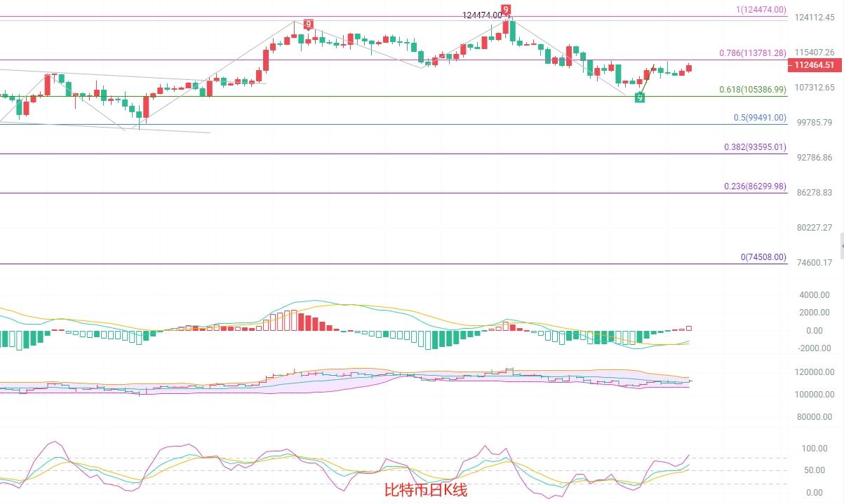Viewport: 844px width, 504px height.
Task: Click the current price tag 112464.51
Action: click(x=814, y=65)
